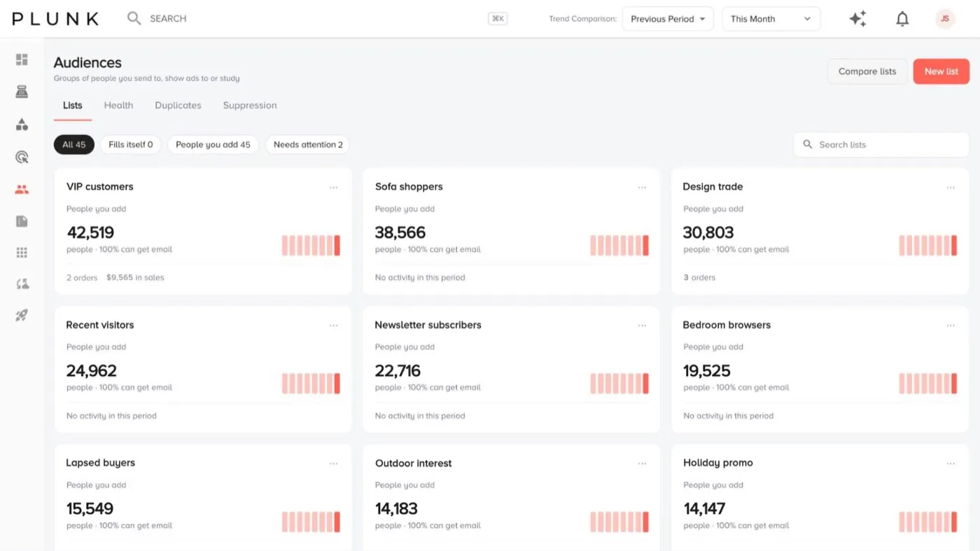Click the 42,519 people count
The height and width of the screenshot is (551, 980).
pyautogui.click(x=90, y=232)
